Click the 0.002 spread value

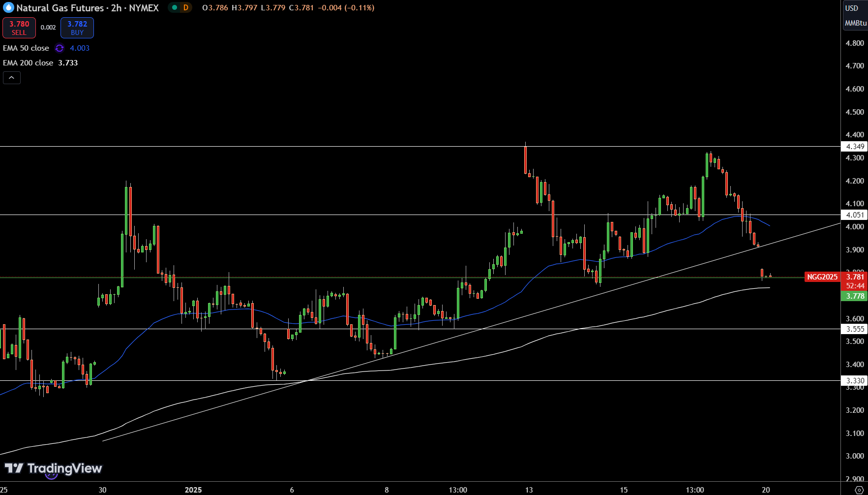[48, 28]
